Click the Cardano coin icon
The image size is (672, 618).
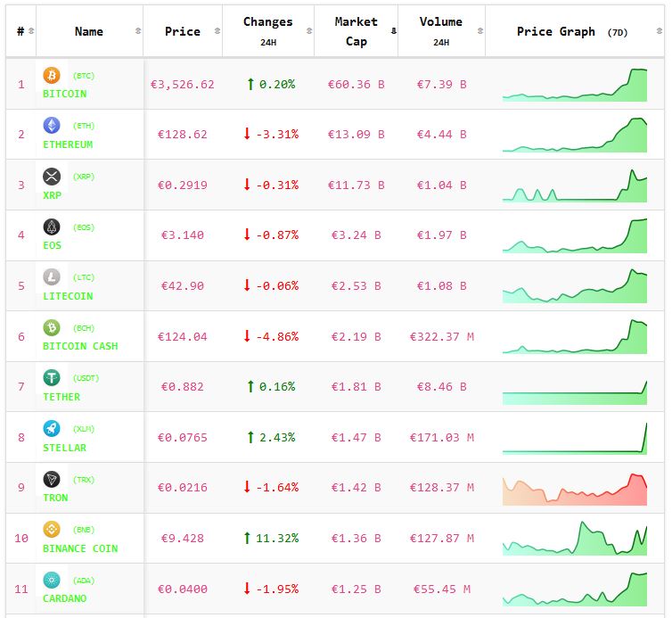[x=52, y=580]
